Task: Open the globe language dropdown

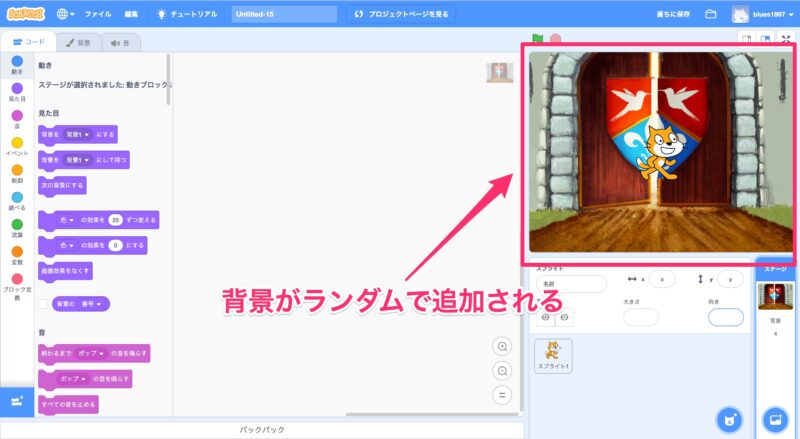Action: pyautogui.click(x=67, y=15)
